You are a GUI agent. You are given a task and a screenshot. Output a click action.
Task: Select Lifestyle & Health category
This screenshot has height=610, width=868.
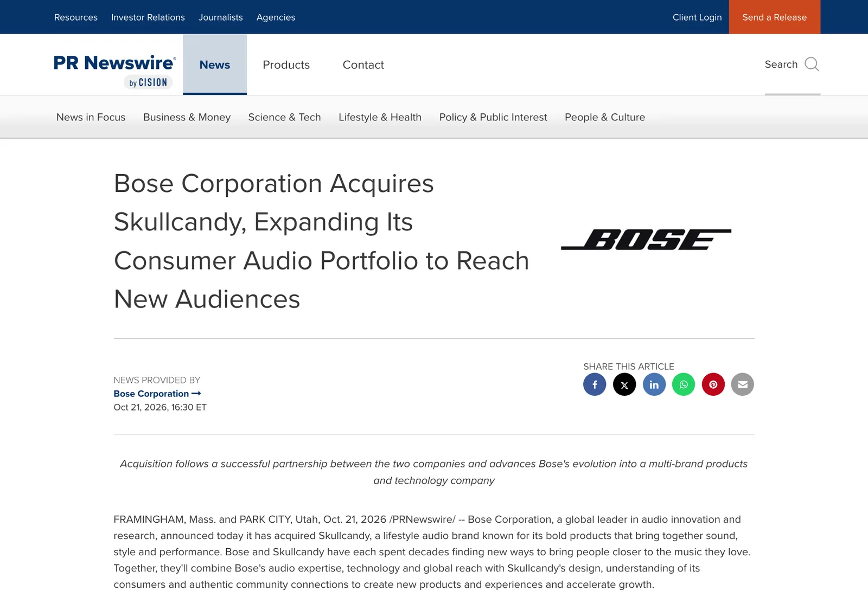click(380, 117)
